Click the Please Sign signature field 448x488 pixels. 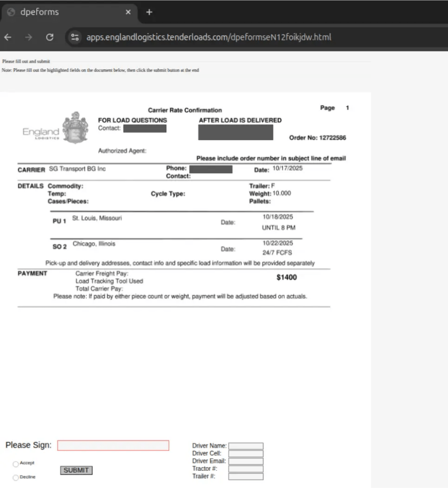click(113, 445)
